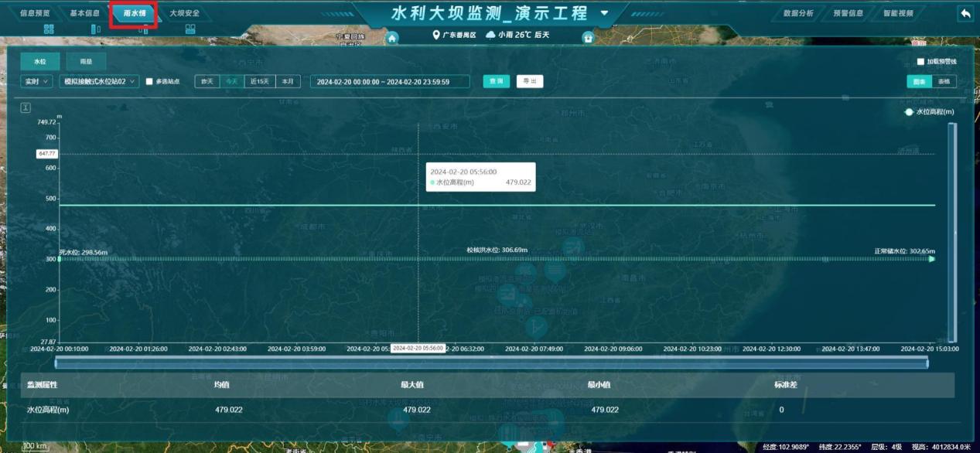Click the back arrow icon at top right

coord(965,13)
